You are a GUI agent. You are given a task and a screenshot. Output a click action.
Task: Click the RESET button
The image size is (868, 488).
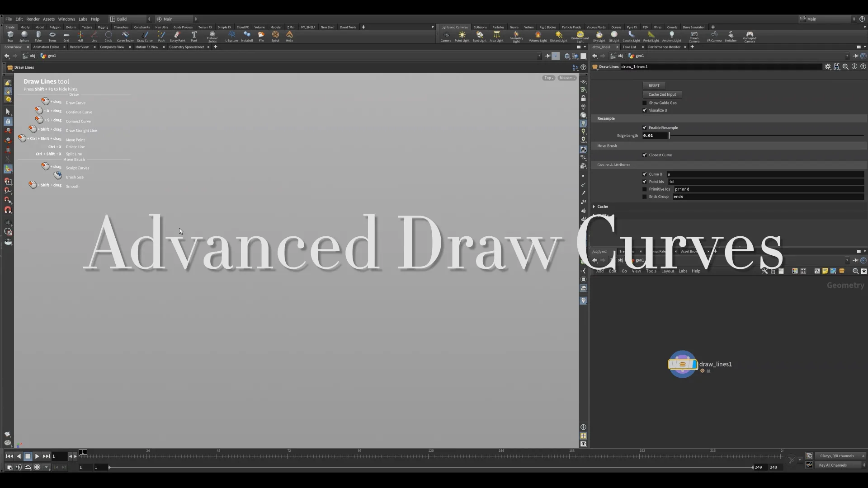[x=654, y=85]
